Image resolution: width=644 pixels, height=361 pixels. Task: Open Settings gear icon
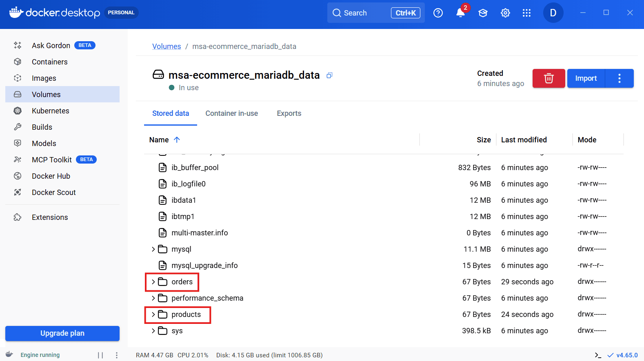(x=505, y=13)
